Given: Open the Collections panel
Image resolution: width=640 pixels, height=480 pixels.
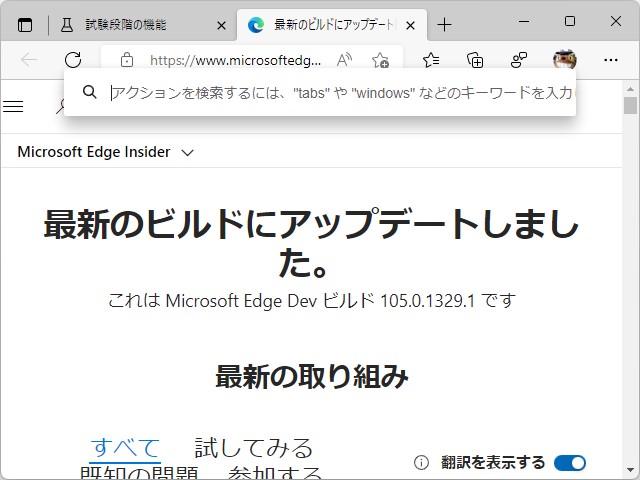Looking at the screenshot, I should (475, 60).
